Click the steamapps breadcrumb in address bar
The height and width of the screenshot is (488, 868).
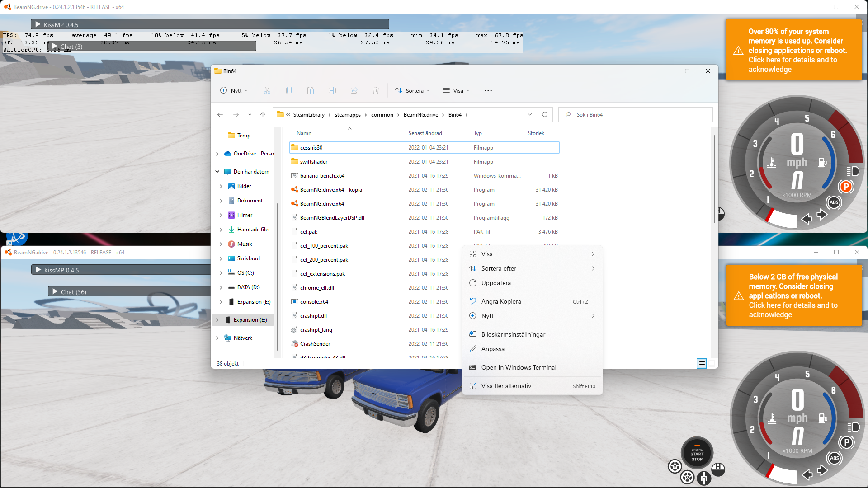(348, 115)
